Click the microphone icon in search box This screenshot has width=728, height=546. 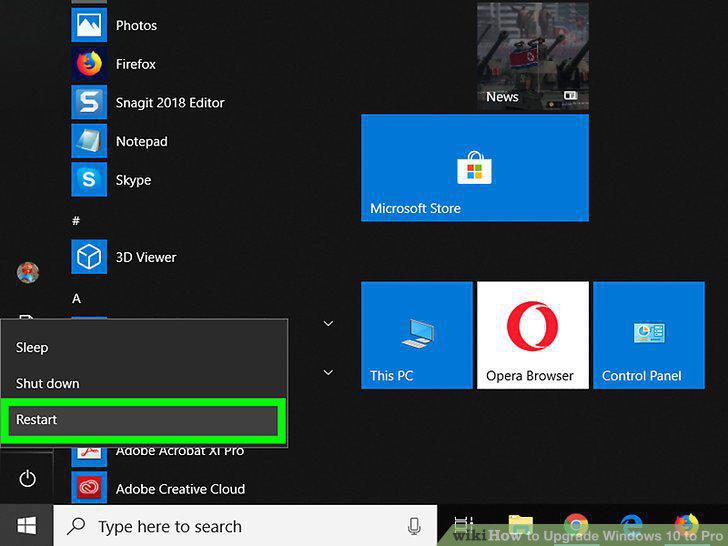(414, 526)
